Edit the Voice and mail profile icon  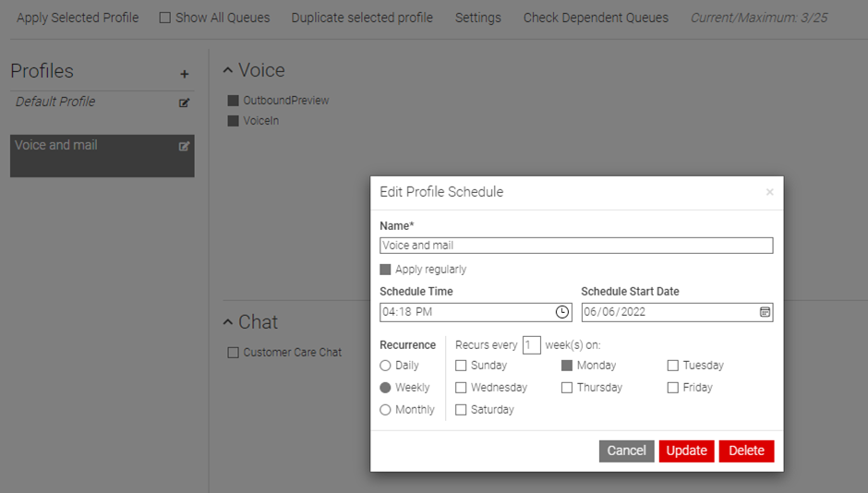185,146
